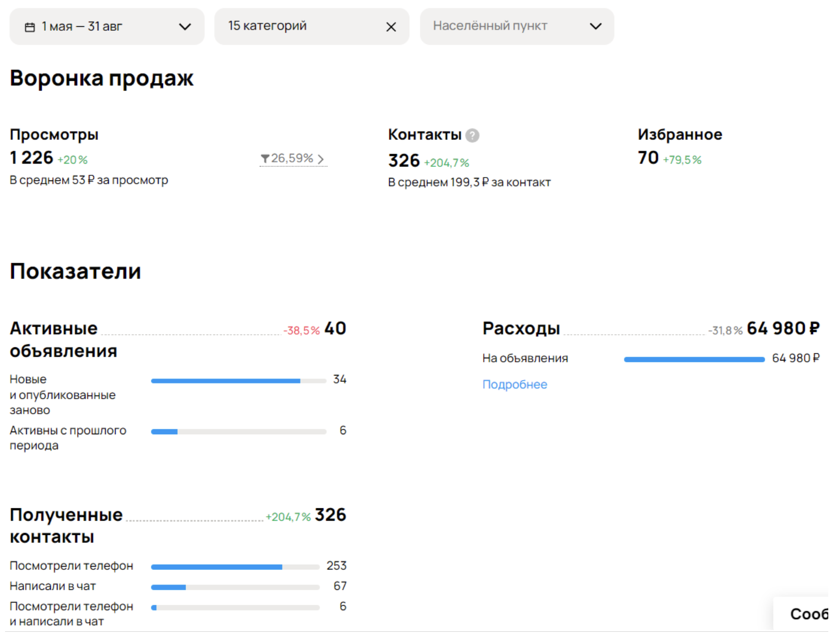Click the Активные объявления heading

(63, 339)
